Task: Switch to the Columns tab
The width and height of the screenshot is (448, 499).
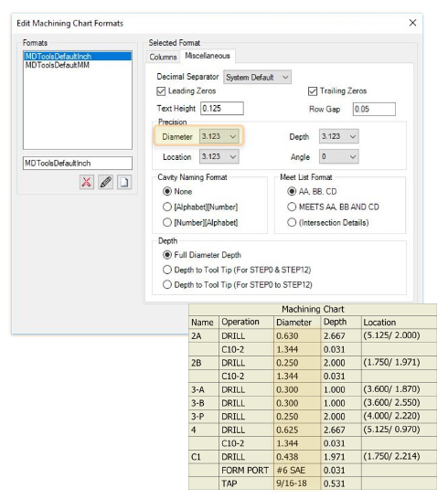Action: coord(163,57)
